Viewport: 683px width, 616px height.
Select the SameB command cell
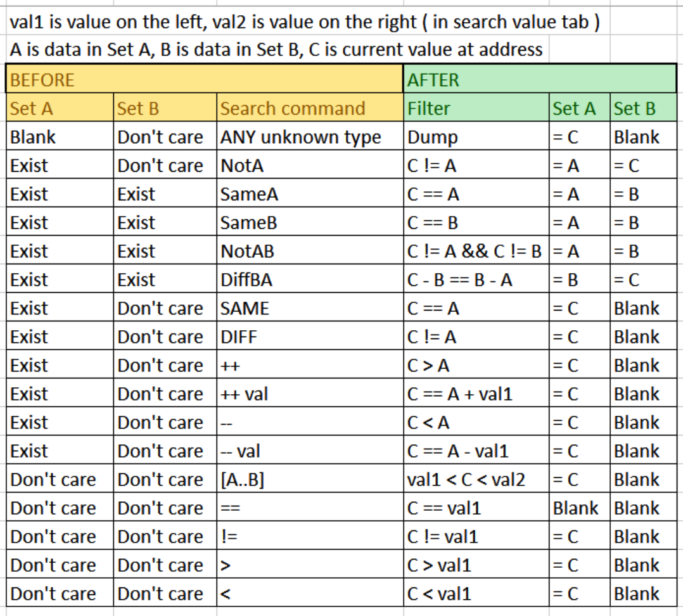(310, 222)
